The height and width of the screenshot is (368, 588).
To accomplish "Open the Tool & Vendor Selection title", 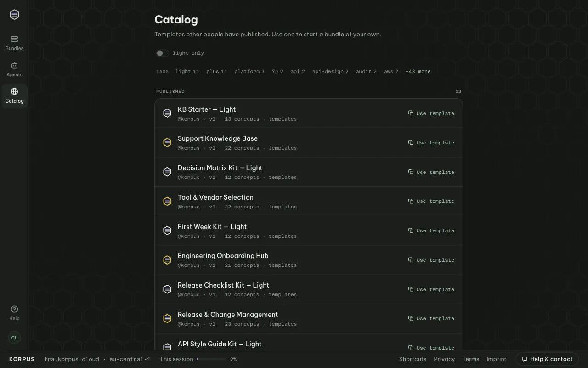I will coord(215,197).
